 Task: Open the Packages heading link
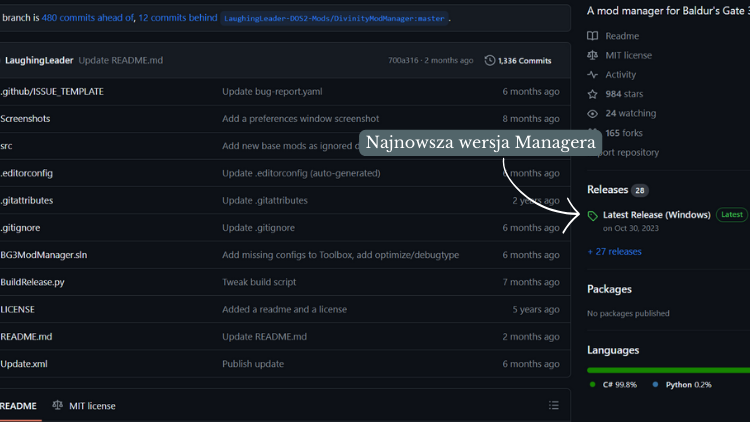click(609, 289)
